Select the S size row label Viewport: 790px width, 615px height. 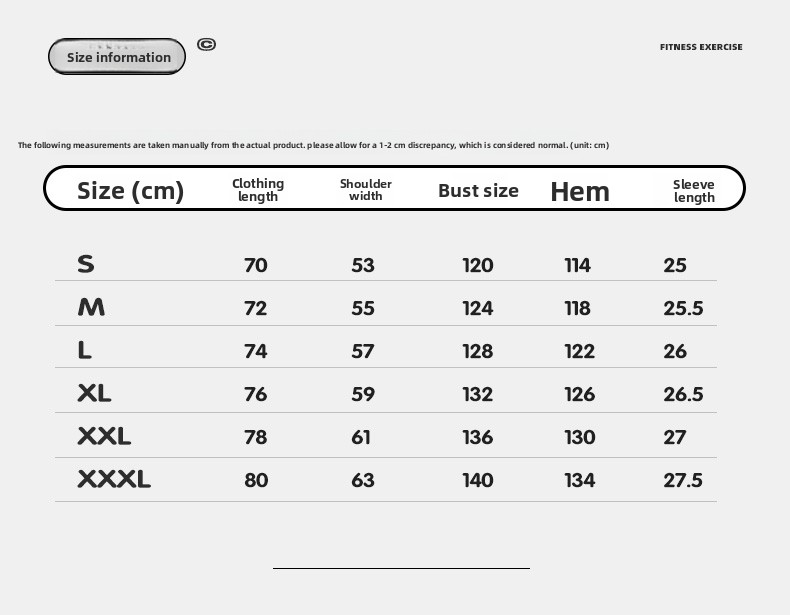(86, 264)
